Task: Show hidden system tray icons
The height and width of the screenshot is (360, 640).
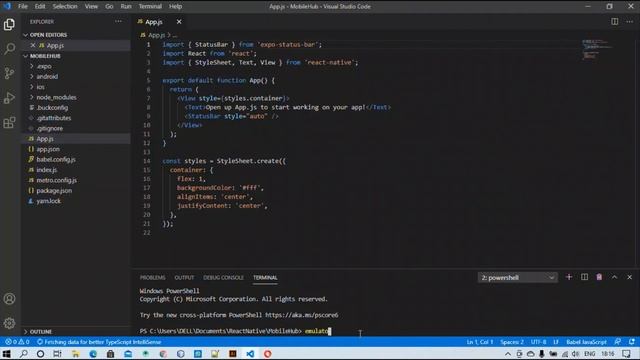Action: click(x=508, y=354)
